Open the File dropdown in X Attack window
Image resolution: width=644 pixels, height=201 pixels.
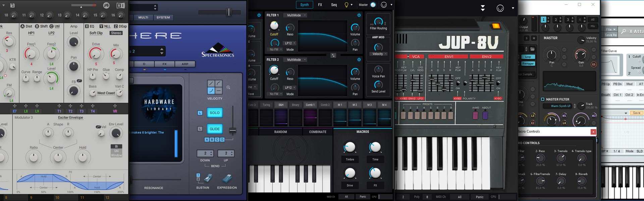click(610, 29)
